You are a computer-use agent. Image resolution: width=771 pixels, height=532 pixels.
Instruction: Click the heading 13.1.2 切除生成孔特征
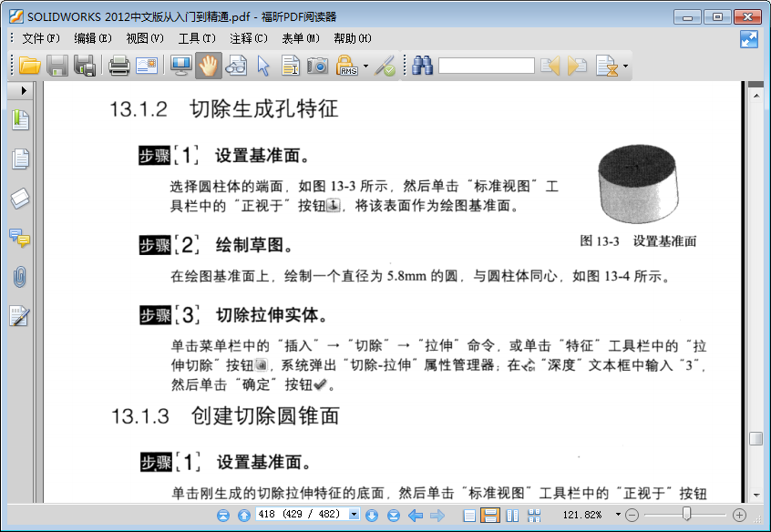pos(223,108)
